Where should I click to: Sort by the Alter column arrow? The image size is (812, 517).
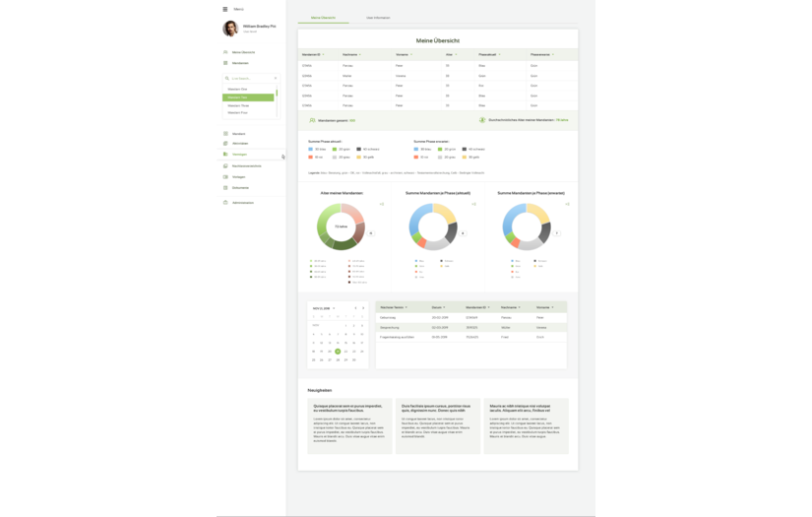tap(456, 54)
